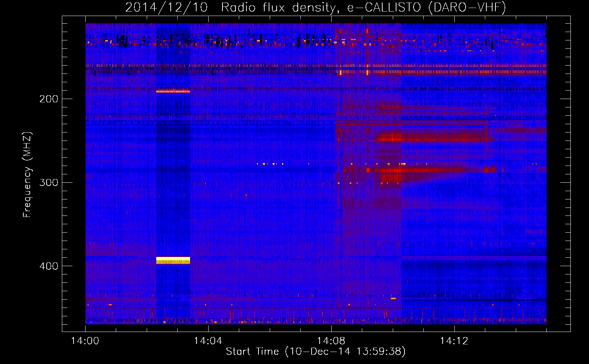The image size is (589, 364).
Task: Click the 'Frequency (MHZ)' axis label
Action: pyautogui.click(x=27, y=174)
